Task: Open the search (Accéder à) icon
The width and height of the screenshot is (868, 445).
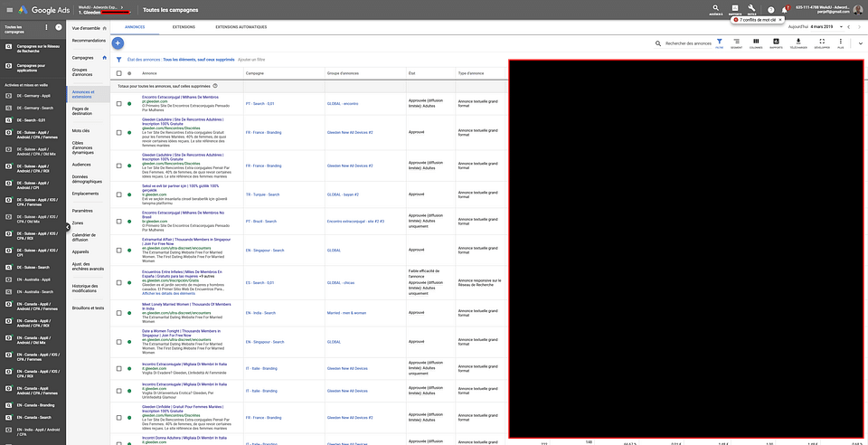Action: click(717, 9)
